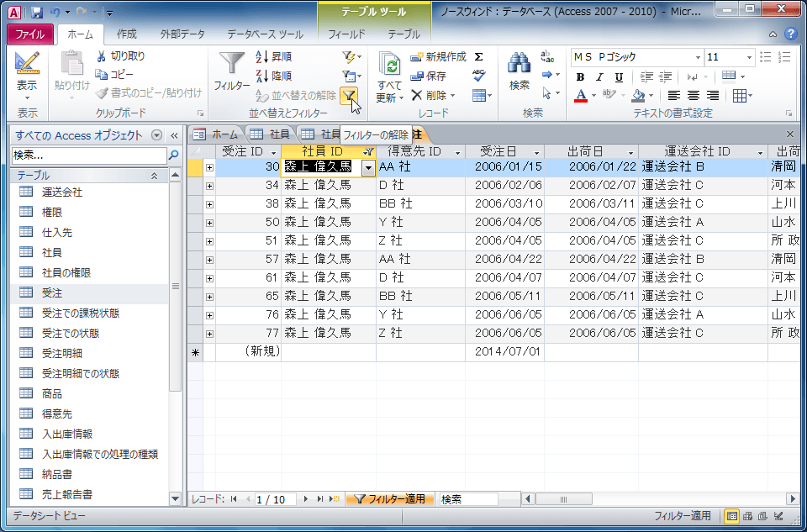Viewport: 807px width, 532px height.
Task: Open the 商品 table
Action: (x=52, y=393)
